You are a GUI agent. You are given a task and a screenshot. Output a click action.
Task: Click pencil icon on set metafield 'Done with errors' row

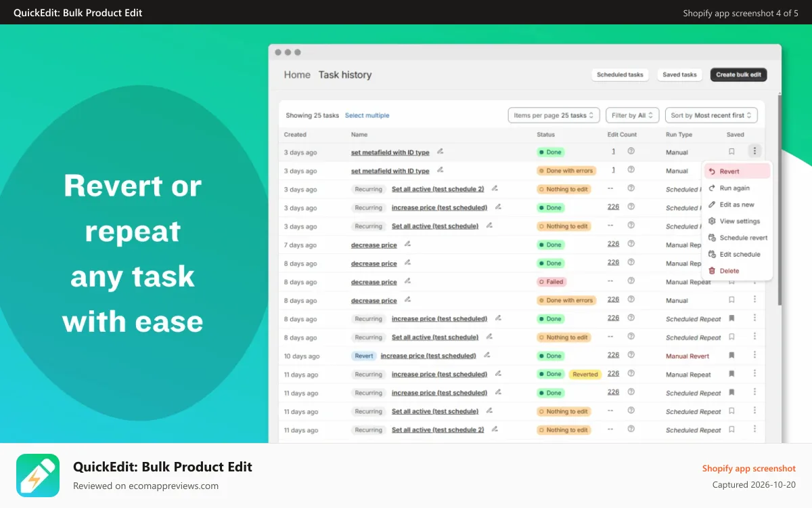440,170
